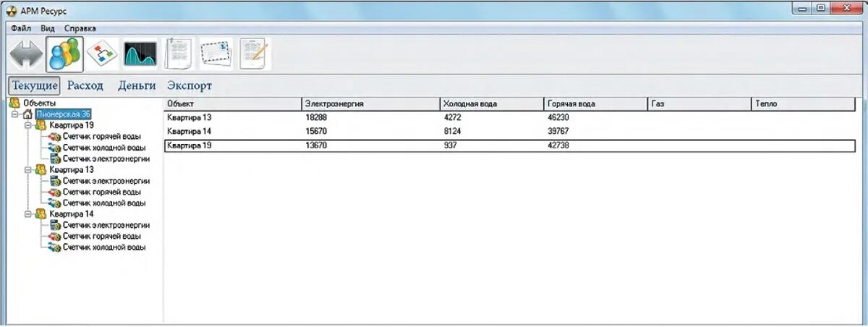868x327 pixels.
Task: Sort by the Газ column header
Action: tap(700, 104)
